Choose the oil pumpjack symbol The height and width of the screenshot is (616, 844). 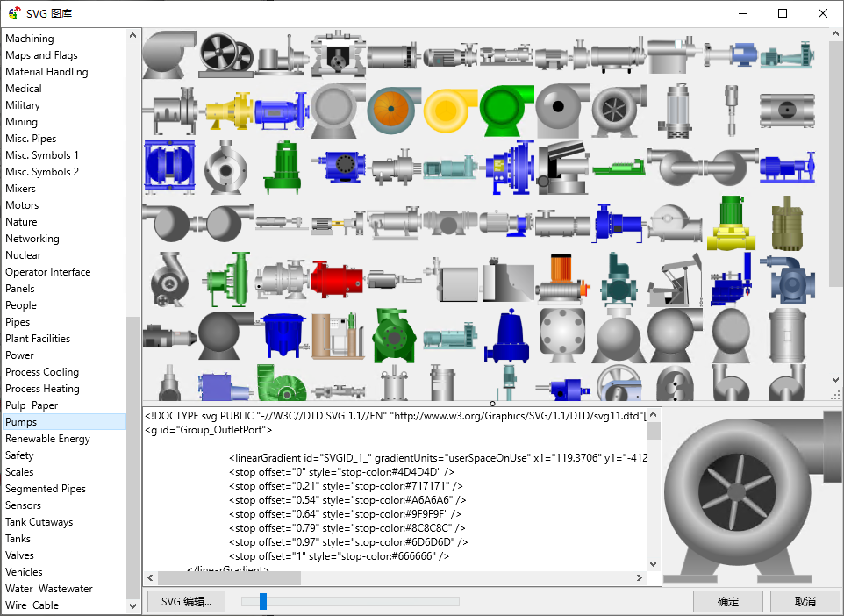pos(675,279)
